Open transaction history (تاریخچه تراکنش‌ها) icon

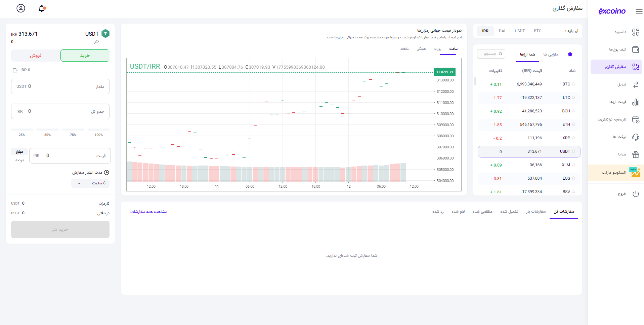636,119
